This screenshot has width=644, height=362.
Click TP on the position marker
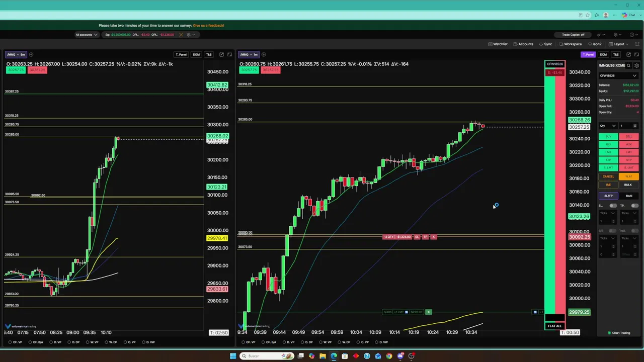tap(425, 237)
